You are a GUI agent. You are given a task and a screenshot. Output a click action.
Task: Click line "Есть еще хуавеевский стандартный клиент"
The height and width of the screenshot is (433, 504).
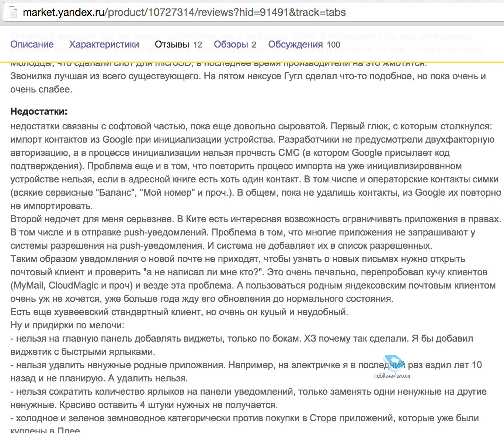pos(179,312)
